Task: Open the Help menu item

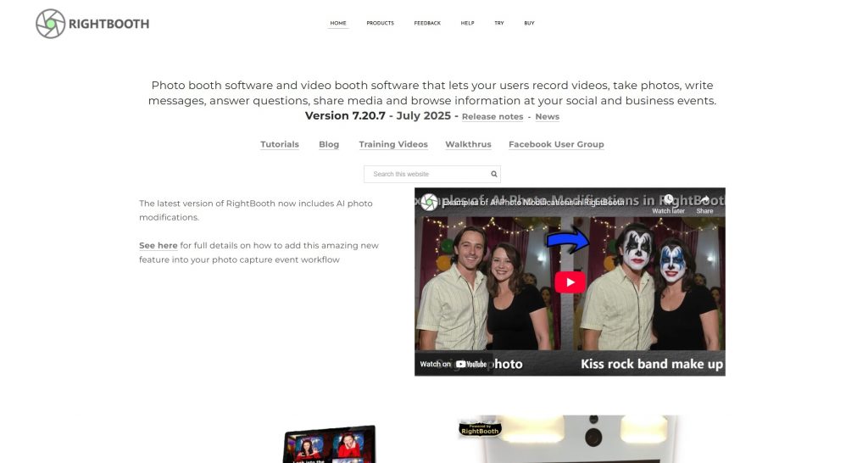Action: point(467,23)
